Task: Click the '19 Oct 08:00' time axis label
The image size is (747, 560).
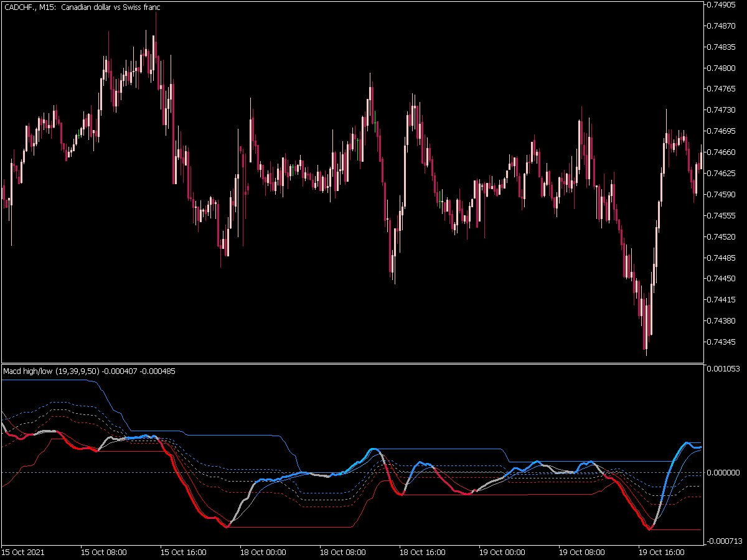Action: [582, 553]
